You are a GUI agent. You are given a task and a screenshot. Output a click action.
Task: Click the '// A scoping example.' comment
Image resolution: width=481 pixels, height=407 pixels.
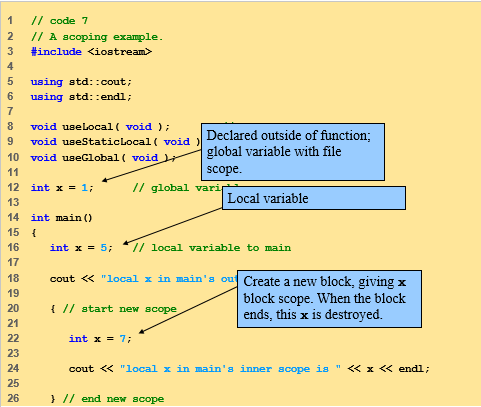pos(97,36)
